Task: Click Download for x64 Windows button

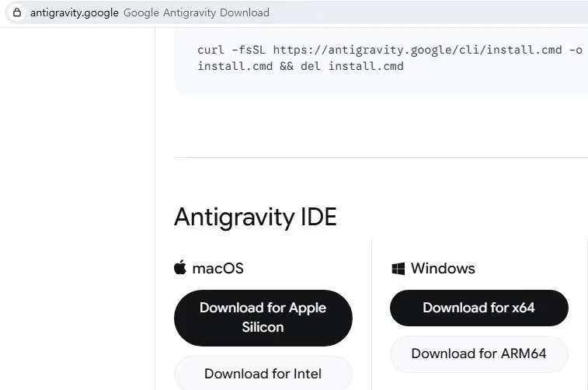Action: click(x=479, y=308)
